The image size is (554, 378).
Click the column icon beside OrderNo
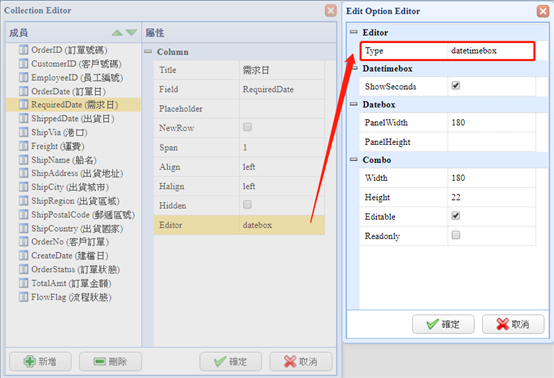23,242
